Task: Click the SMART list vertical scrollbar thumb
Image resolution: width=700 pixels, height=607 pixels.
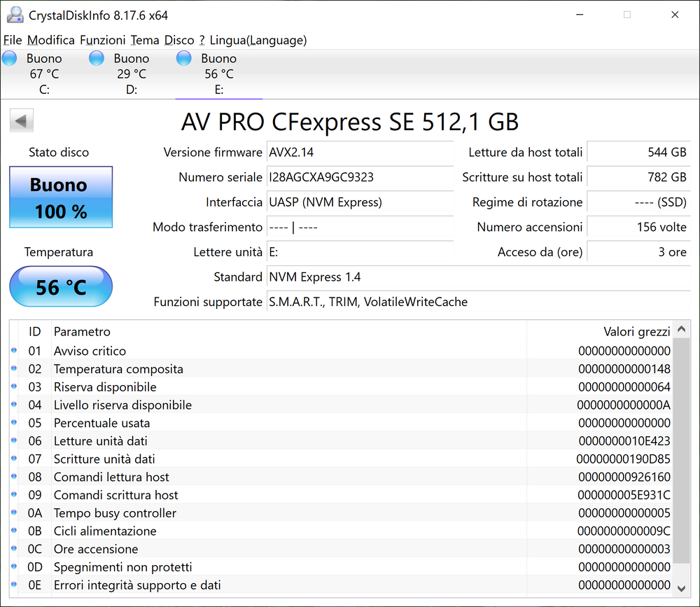Action: click(681, 450)
